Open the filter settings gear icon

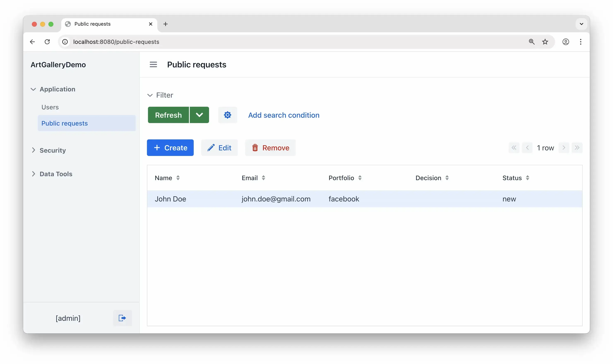click(227, 115)
